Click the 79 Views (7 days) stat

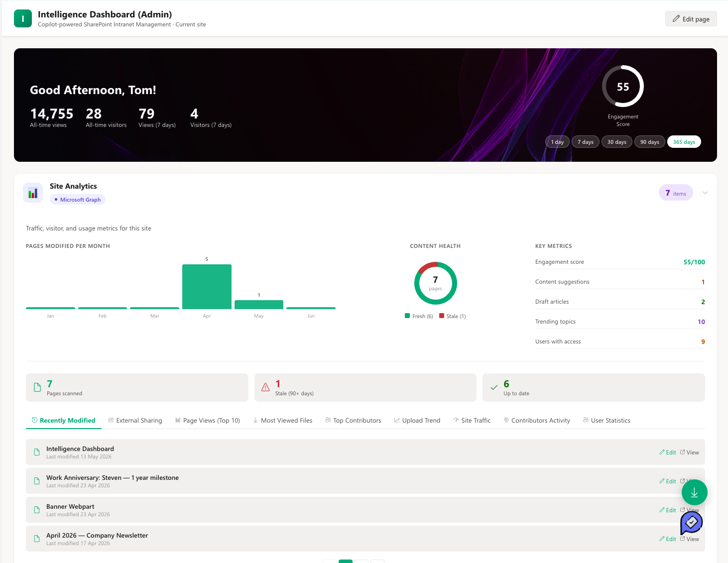[x=157, y=118]
